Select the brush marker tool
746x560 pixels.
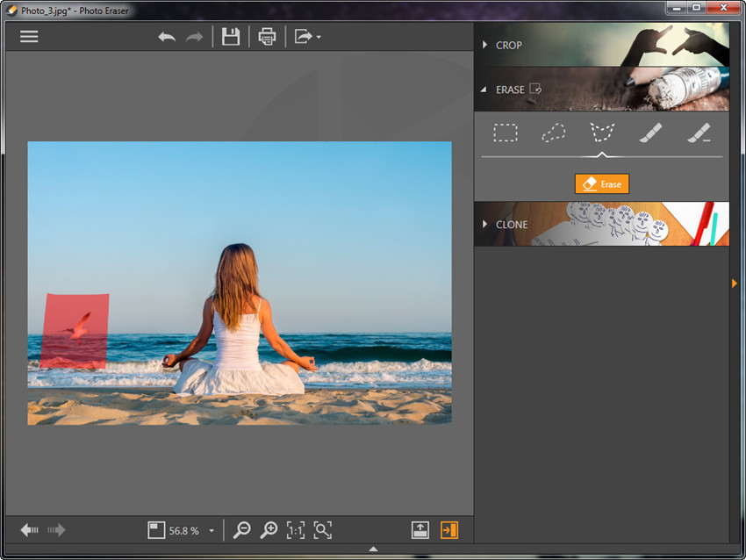click(650, 133)
